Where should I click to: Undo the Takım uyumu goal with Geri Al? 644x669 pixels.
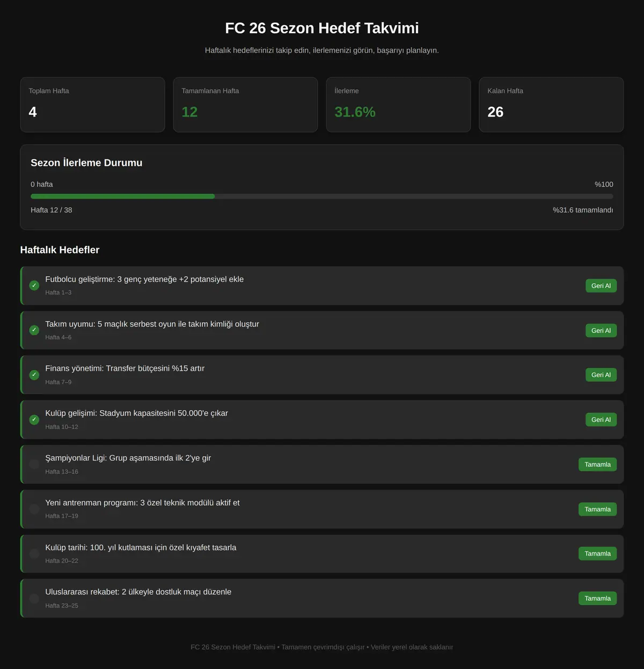(601, 330)
